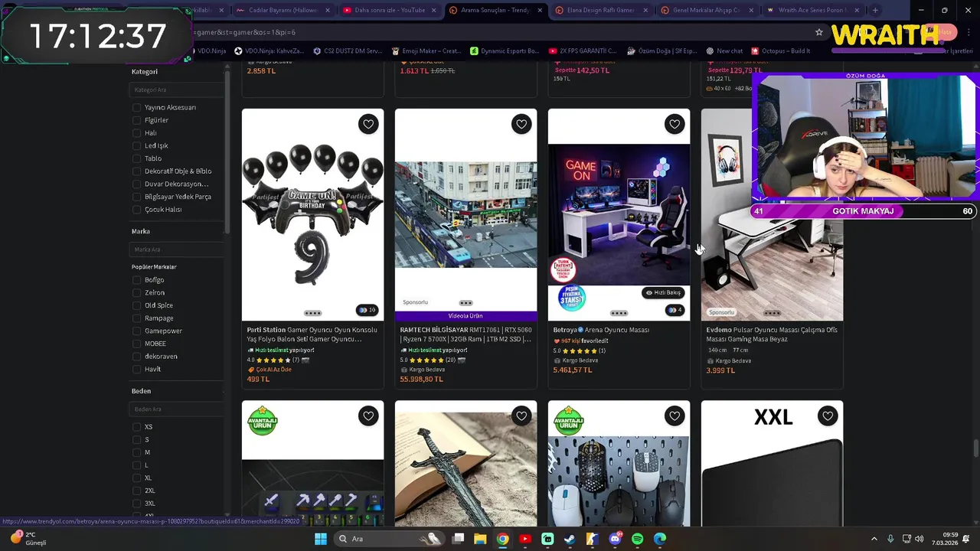The width and height of the screenshot is (980, 551).
Task: Check the MOBEE brand filter
Action: click(x=136, y=344)
